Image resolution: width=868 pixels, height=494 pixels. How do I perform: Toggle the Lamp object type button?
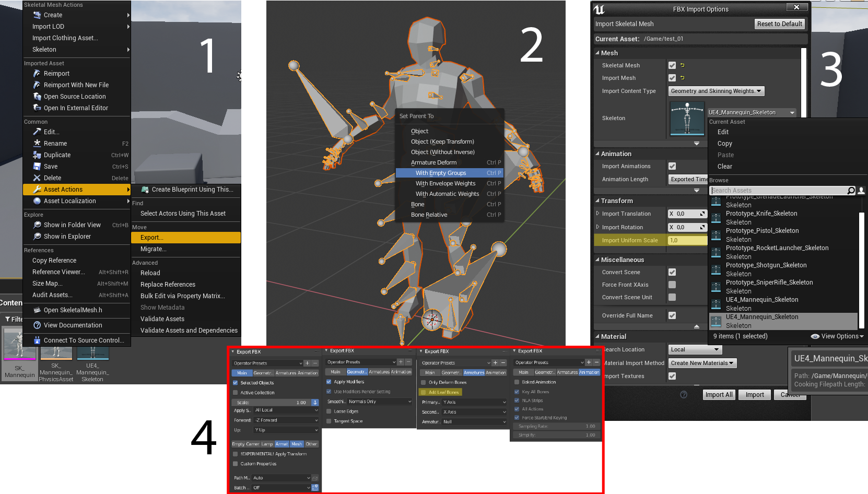coord(267,444)
